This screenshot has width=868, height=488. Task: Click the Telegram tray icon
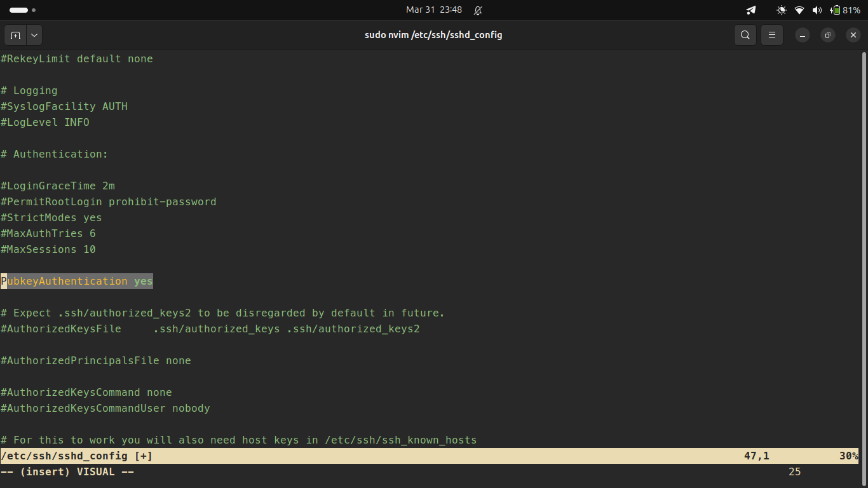click(751, 10)
